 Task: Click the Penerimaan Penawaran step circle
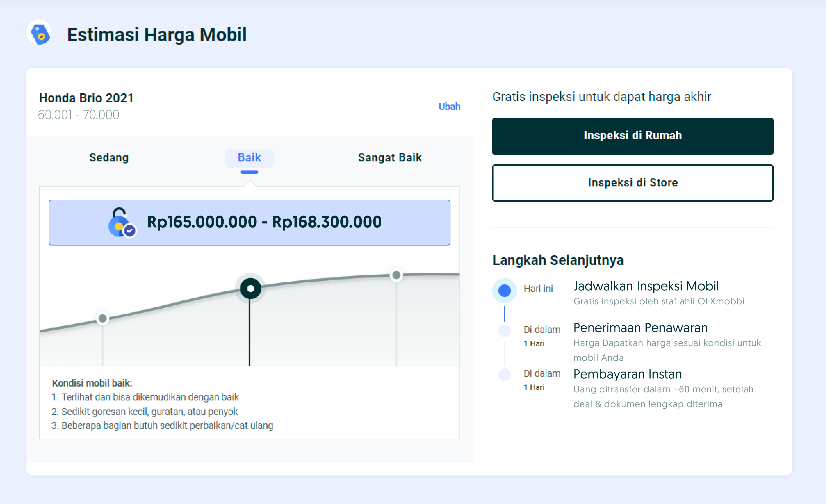pyautogui.click(x=504, y=331)
